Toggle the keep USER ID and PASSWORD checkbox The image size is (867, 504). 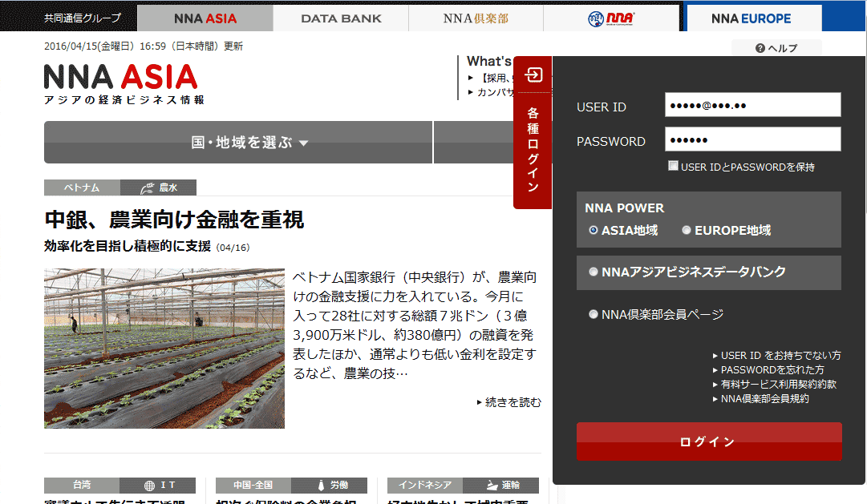(x=673, y=166)
